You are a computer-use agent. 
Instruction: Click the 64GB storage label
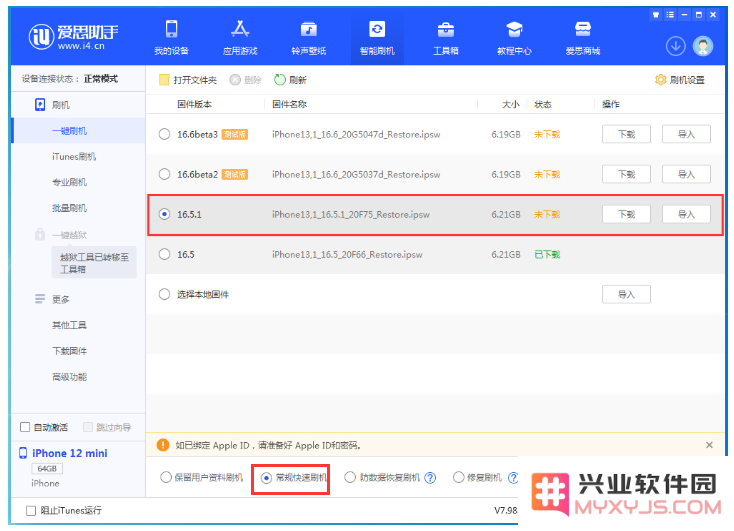(47, 468)
